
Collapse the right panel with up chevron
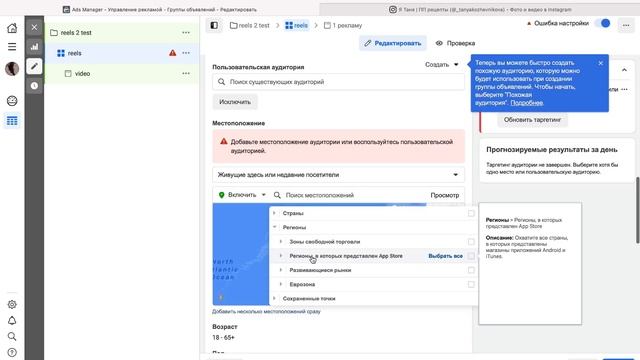[624, 70]
